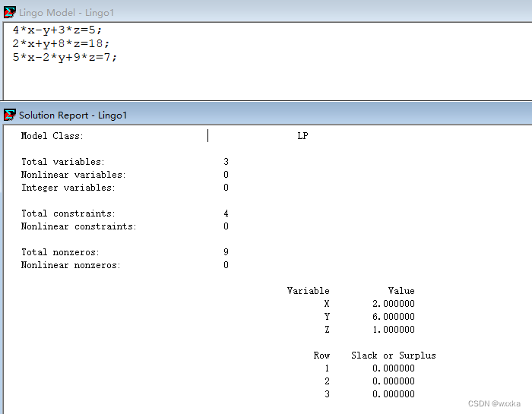Screen dimensions: 532x414
Task: Click the Solution Report window icon
Action: click(9, 115)
